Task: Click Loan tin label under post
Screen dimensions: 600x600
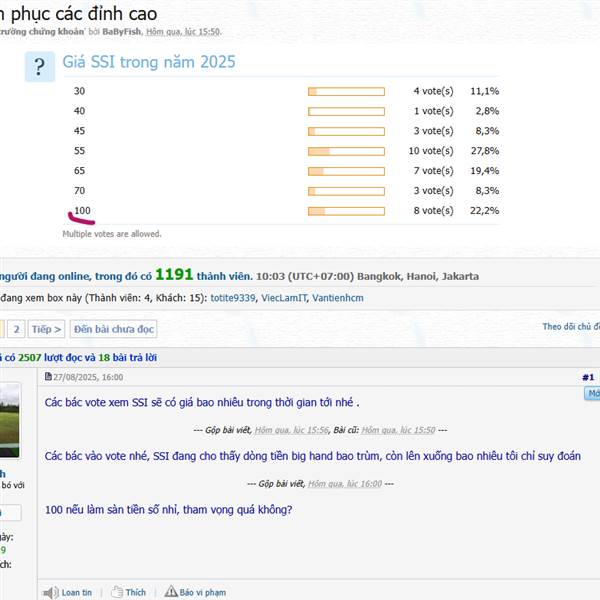Action: (77, 592)
